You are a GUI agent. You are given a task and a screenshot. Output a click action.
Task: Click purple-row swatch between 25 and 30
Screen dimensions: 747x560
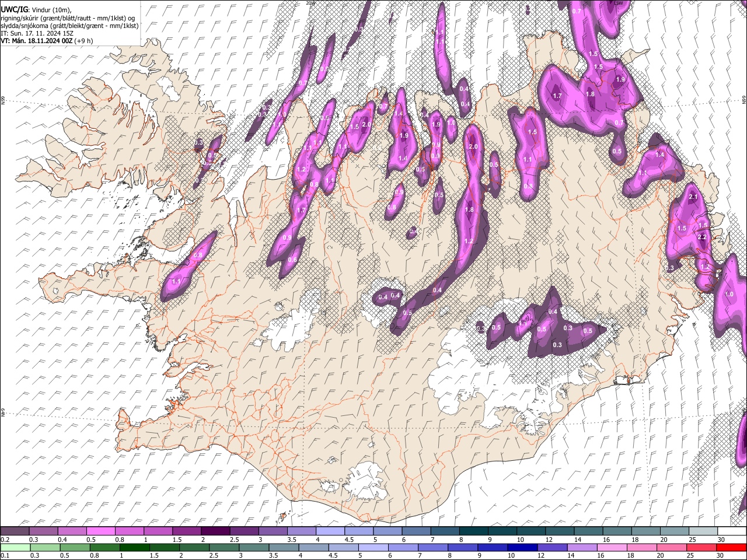tap(703, 531)
